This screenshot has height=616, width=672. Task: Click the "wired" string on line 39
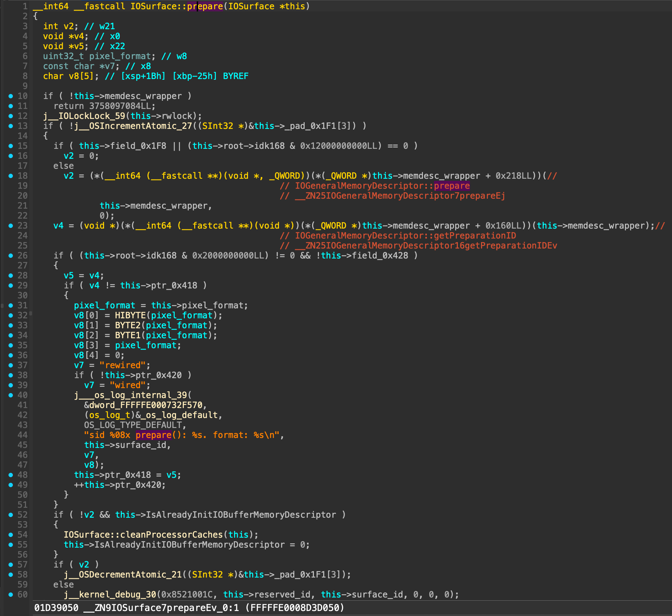pyautogui.click(x=128, y=385)
